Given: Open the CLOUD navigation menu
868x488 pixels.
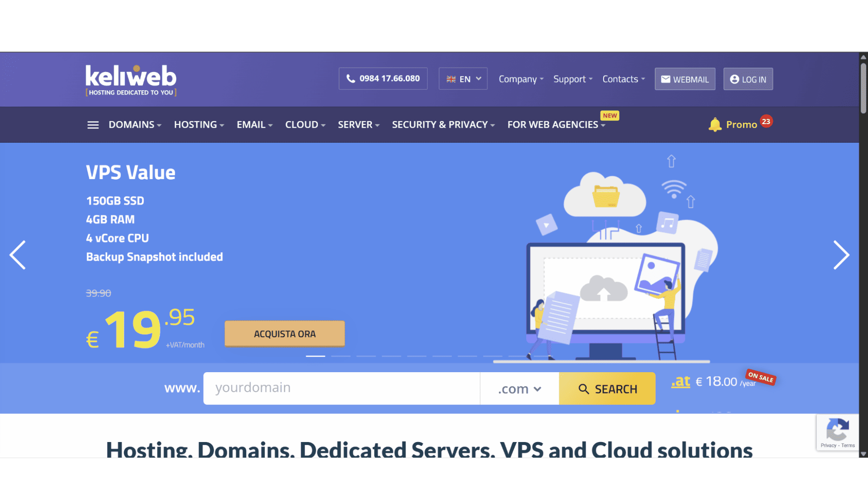Looking at the screenshot, I should (305, 125).
